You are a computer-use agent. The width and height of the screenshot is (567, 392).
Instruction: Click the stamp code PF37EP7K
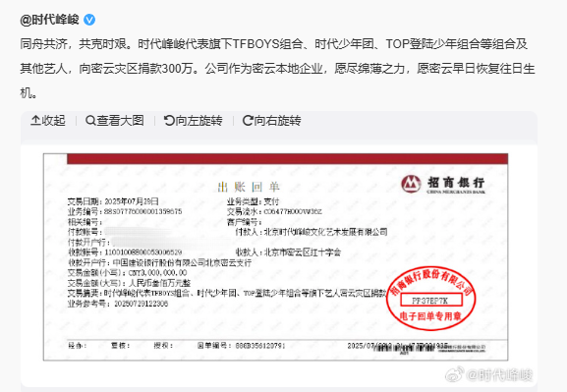(x=430, y=301)
